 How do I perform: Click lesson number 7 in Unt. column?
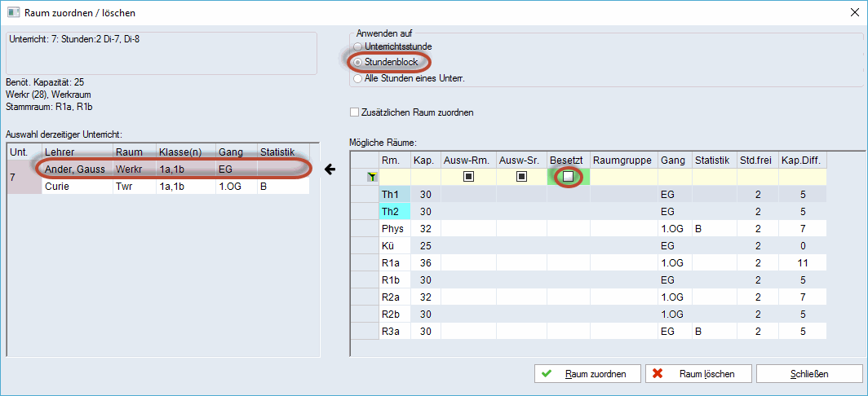click(x=25, y=177)
